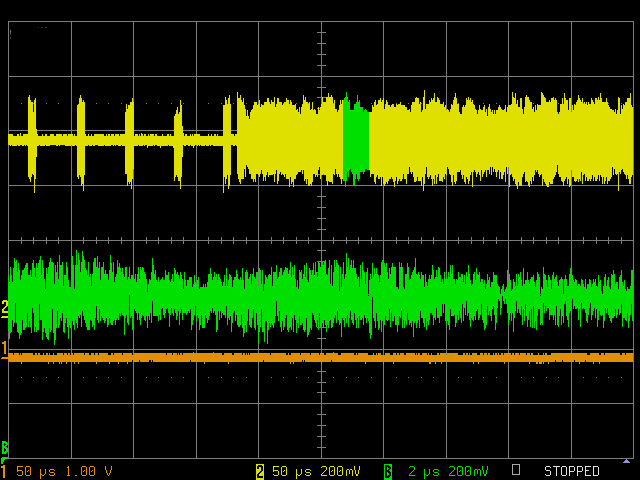Click the green B trace badge in status bar
The height and width of the screenshot is (480, 640).
click(x=388, y=471)
